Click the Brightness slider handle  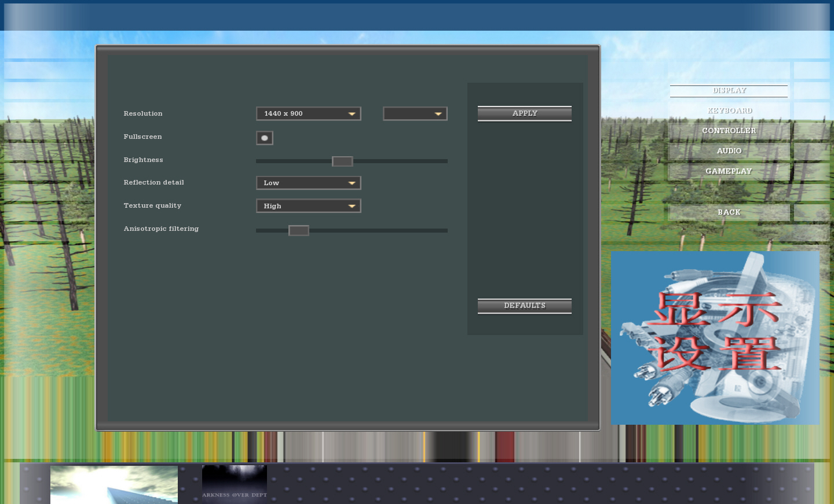[x=342, y=161]
